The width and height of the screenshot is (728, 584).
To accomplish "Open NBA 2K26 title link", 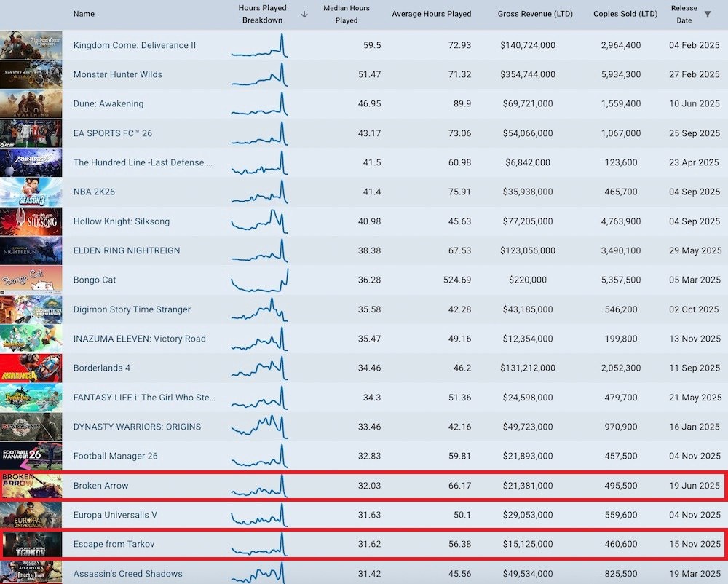I will [94, 192].
